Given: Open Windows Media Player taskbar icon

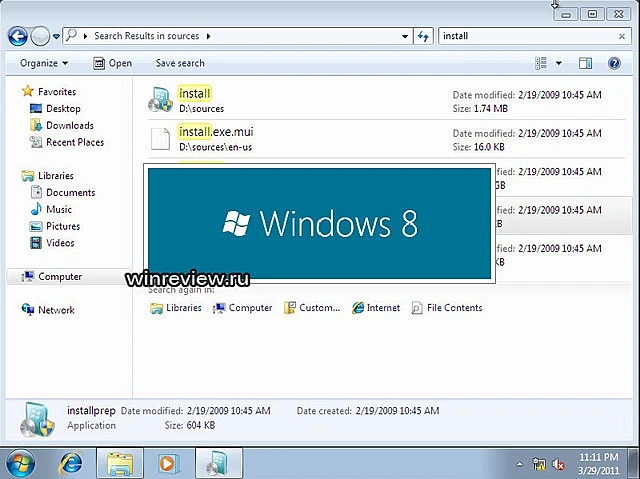Looking at the screenshot, I should coord(167,463).
